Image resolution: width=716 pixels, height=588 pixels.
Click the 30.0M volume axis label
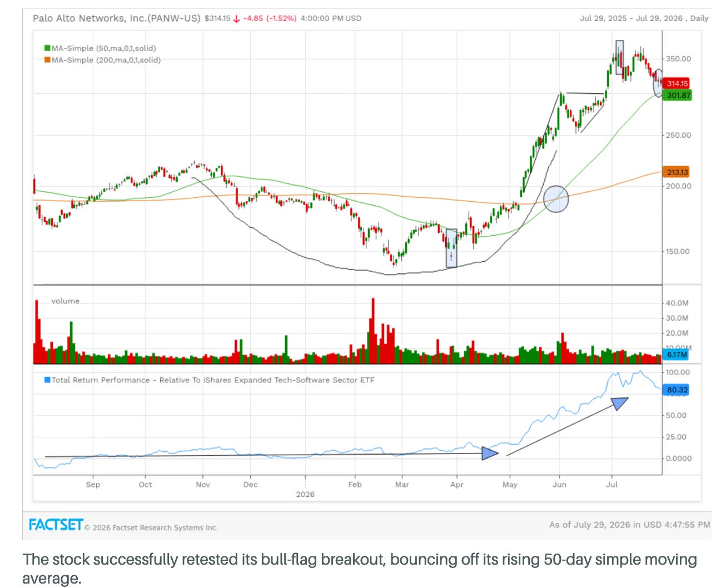point(677,318)
